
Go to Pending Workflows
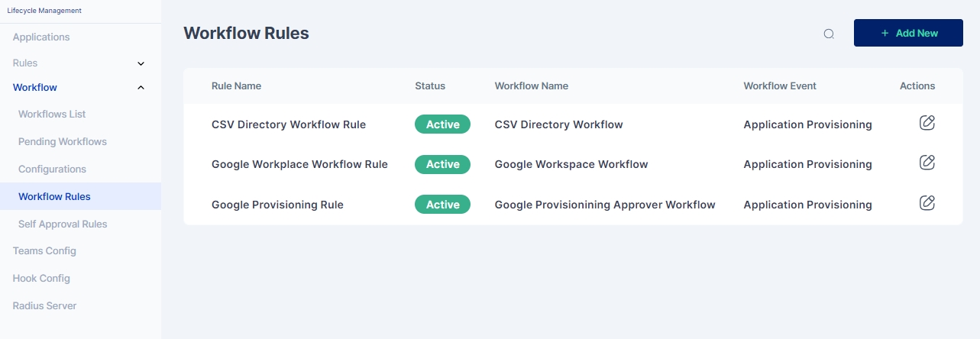(x=63, y=141)
